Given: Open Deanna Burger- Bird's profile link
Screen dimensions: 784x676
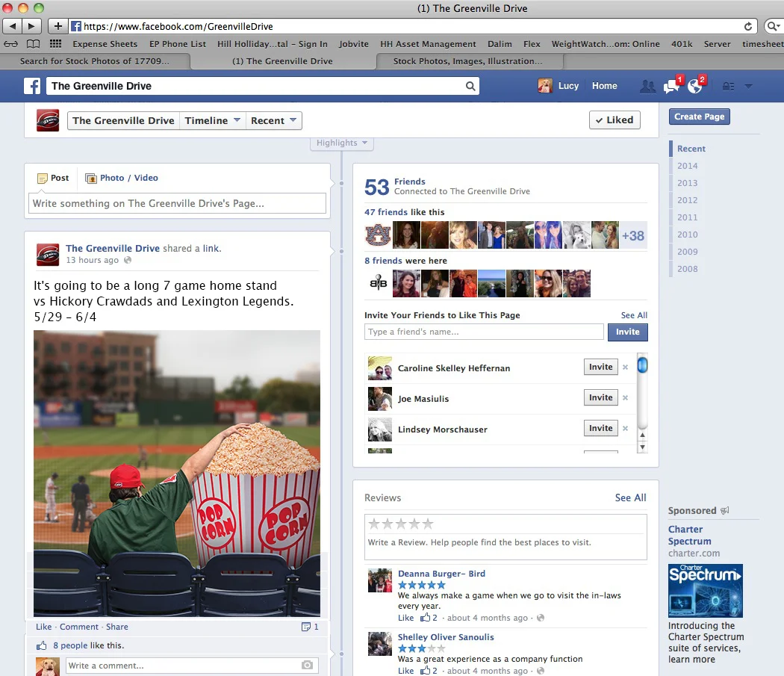Looking at the screenshot, I should click(x=441, y=574).
